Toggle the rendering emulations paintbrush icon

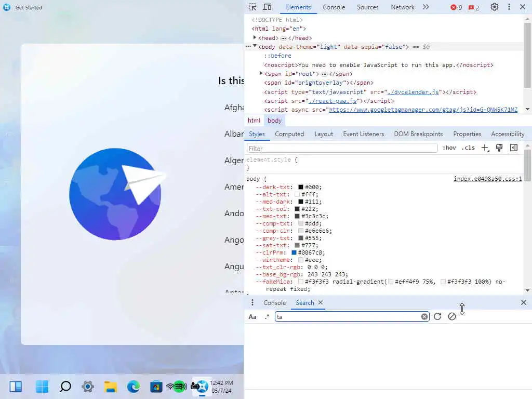[499, 148]
